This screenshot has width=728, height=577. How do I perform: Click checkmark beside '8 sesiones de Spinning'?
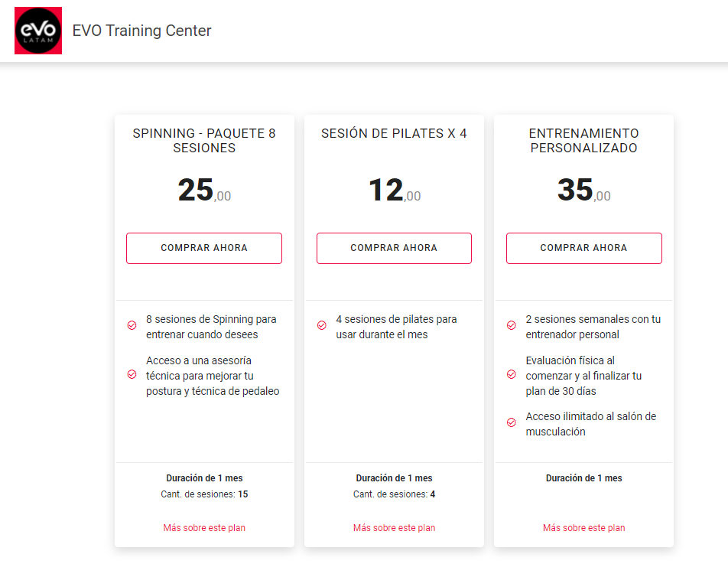tap(132, 325)
